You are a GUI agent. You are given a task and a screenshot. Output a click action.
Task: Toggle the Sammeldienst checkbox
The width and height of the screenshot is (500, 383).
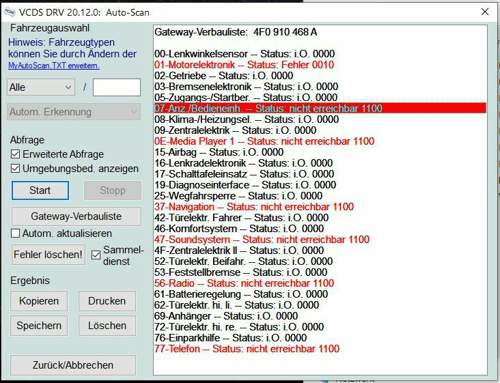96,255
